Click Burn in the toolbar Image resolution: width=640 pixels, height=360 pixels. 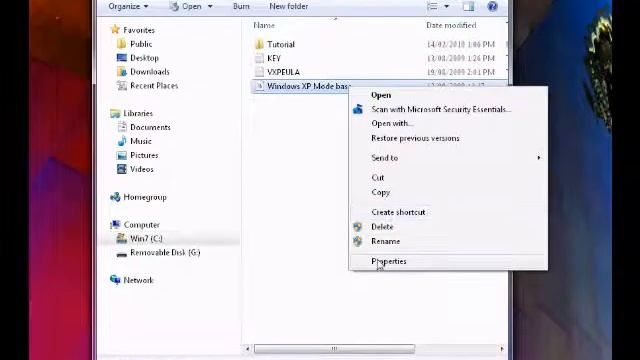click(241, 7)
